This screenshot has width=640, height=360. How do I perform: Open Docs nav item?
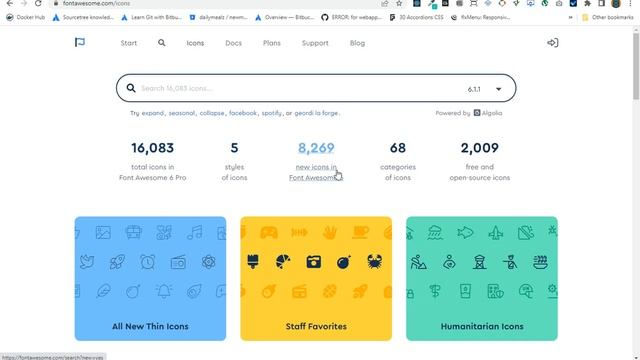click(x=233, y=43)
